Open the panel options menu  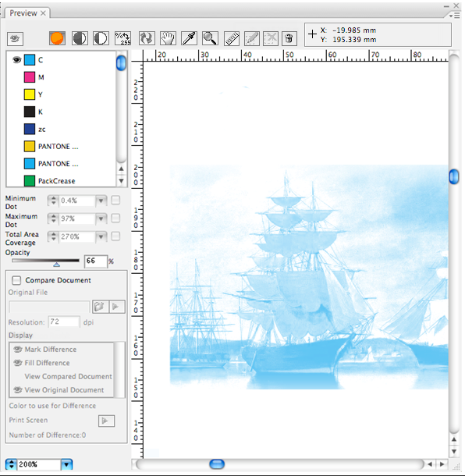coord(455,15)
